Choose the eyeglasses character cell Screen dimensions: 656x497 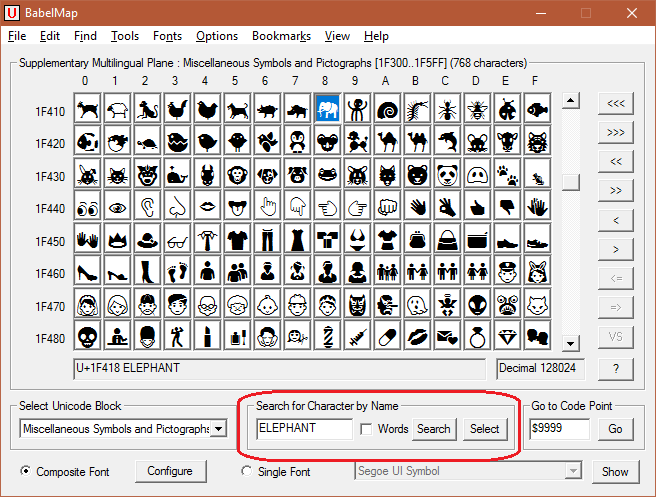point(177,238)
